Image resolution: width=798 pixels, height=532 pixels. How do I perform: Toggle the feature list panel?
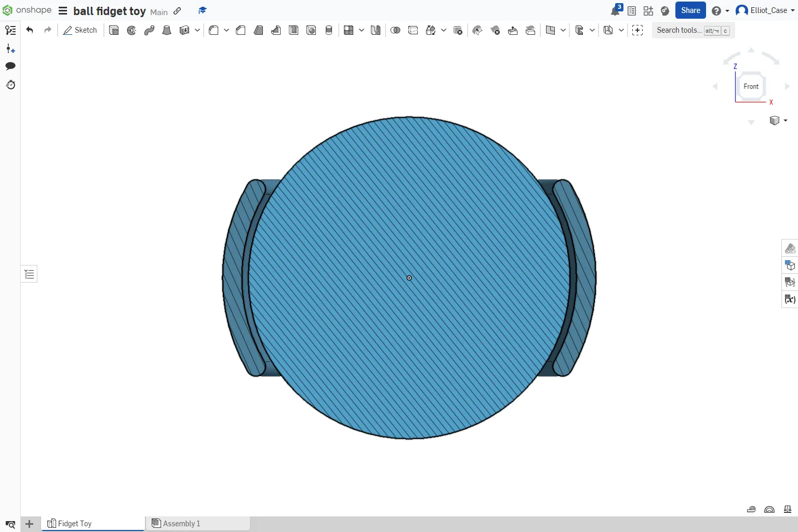[29, 274]
